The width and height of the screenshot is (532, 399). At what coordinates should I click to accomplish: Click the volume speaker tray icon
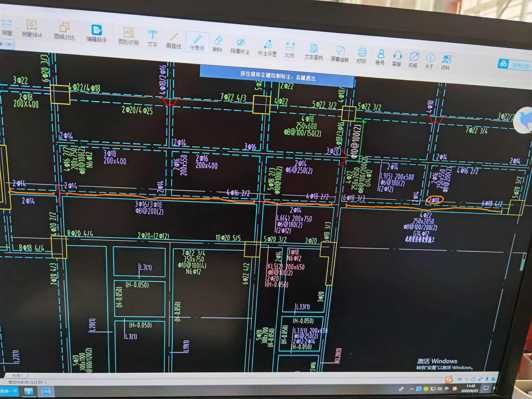coord(440,389)
